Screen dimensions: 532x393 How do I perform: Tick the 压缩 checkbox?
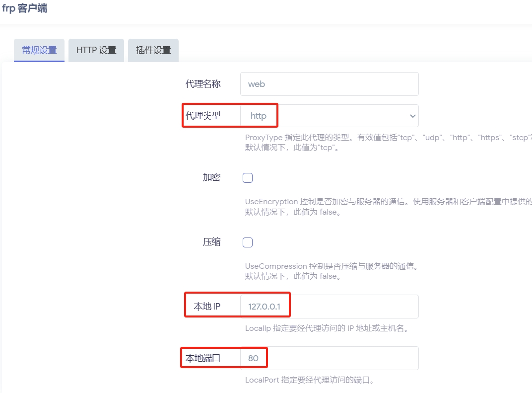point(248,242)
